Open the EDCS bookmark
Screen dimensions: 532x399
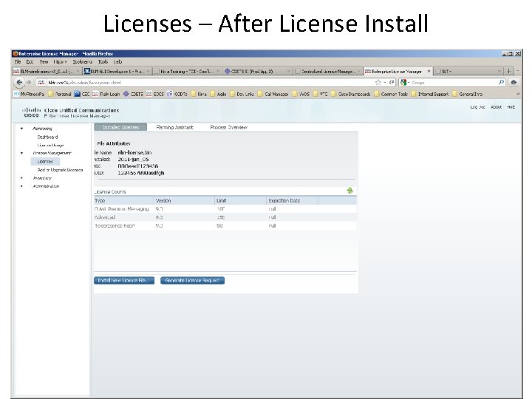coord(154,94)
